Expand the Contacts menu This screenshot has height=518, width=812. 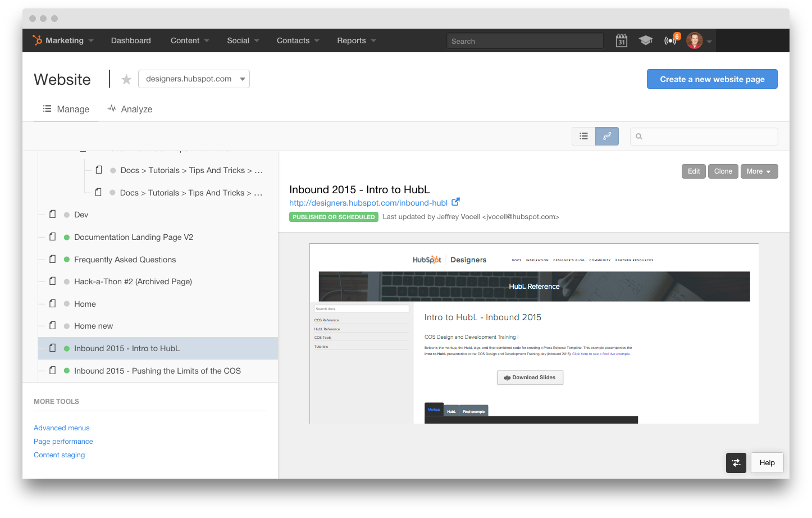tap(298, 40)
